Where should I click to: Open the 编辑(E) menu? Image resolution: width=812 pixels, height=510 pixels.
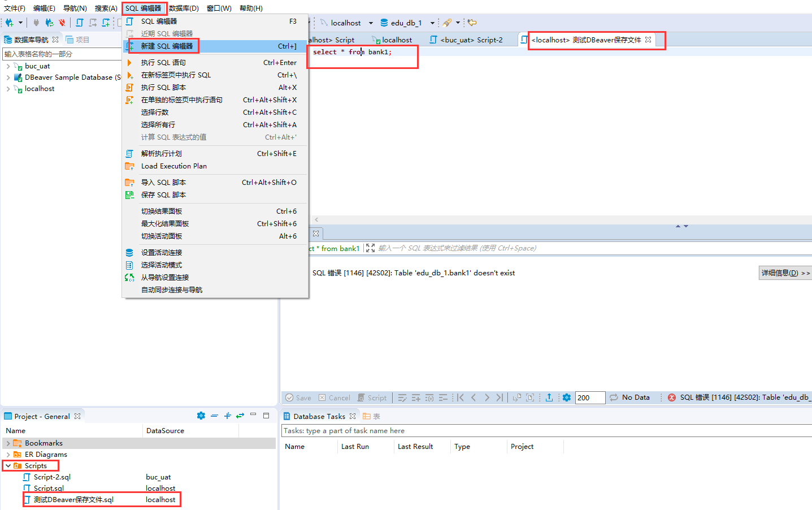tap(44, 8)
